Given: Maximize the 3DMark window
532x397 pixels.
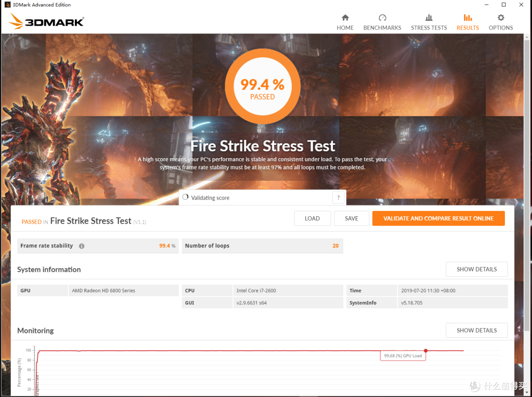Looking at the screenshot, I should (503, 5).
